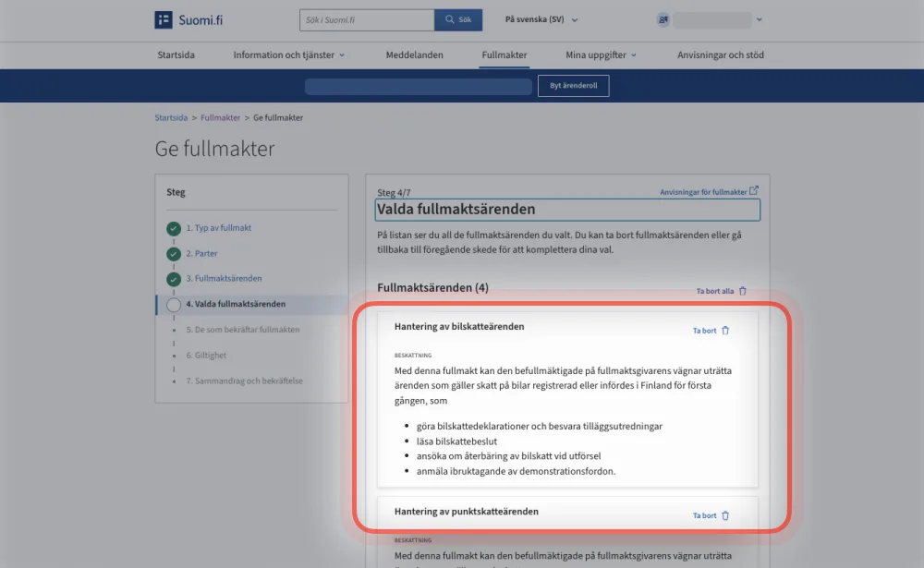Open the Meddelanden nav item
Screen dimensions: 924x568
point(414,54)
